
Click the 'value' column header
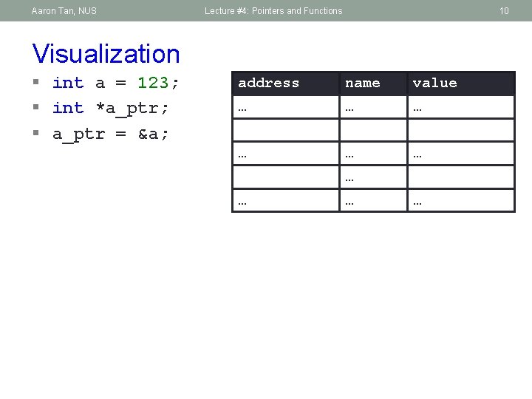461,83
